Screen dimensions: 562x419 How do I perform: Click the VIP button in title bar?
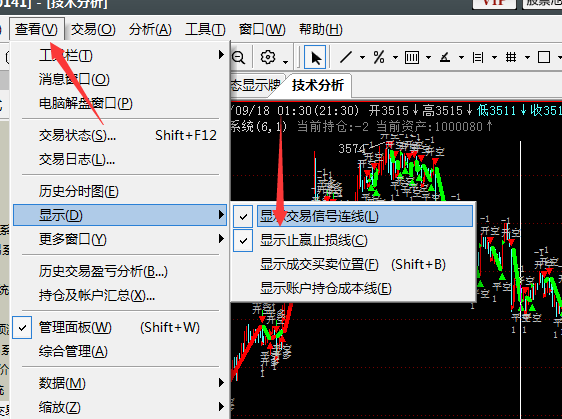(494, 4)
